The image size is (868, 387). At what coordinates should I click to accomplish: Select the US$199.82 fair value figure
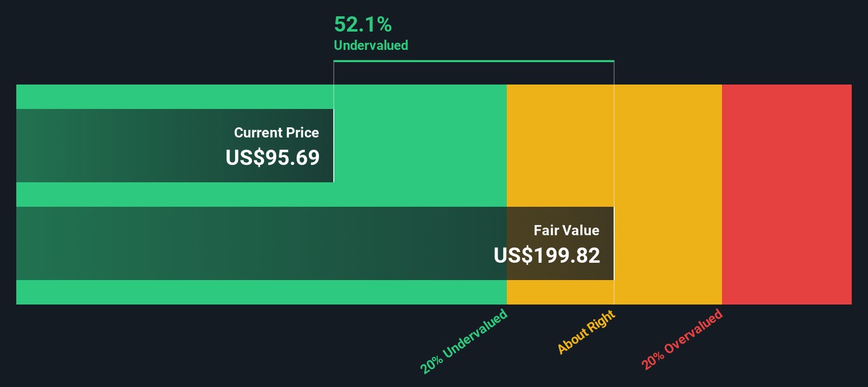coord(547,256)
